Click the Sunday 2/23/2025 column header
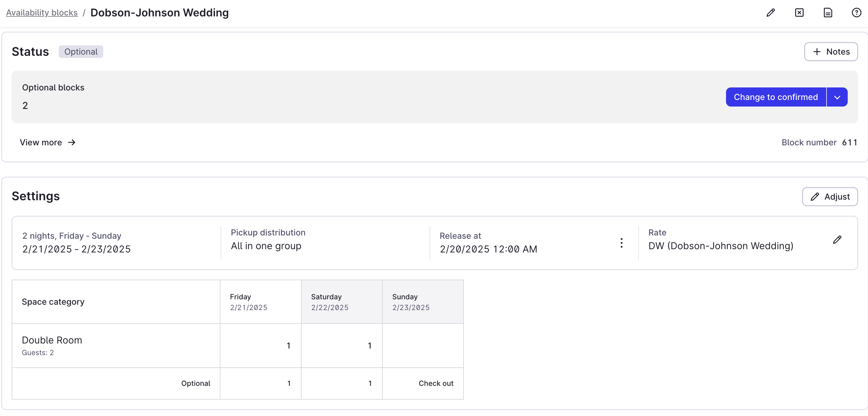868x416 pixels. 423,301
